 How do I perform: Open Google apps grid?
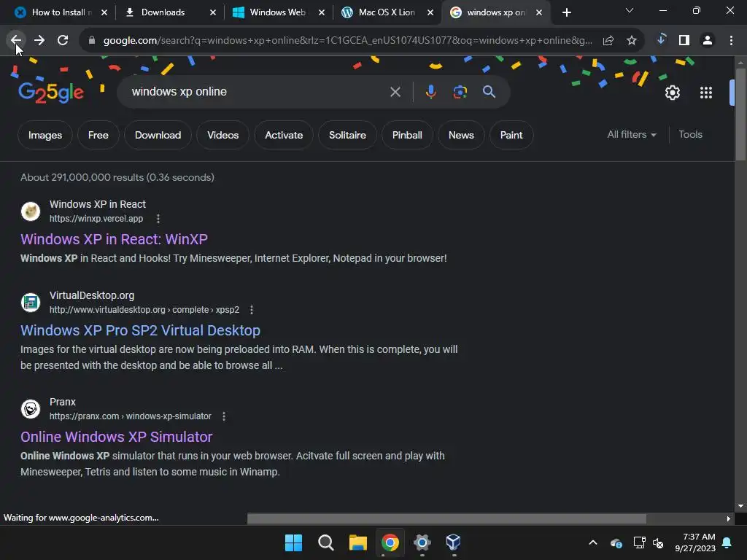[x=706, y=93]
